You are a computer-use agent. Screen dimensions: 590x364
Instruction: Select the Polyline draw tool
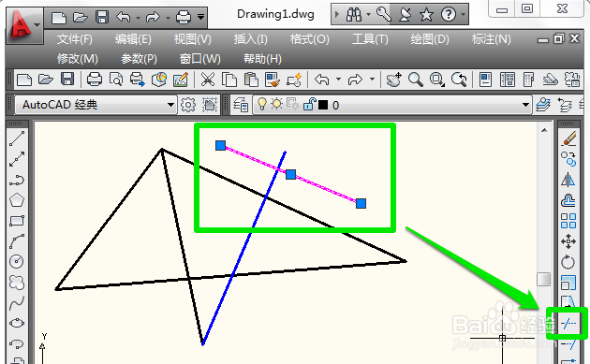(x=17, y=180)
